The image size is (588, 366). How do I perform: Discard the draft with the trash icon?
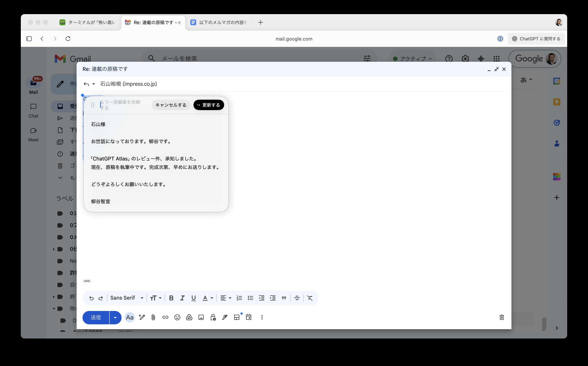click(x=501, y=317)
